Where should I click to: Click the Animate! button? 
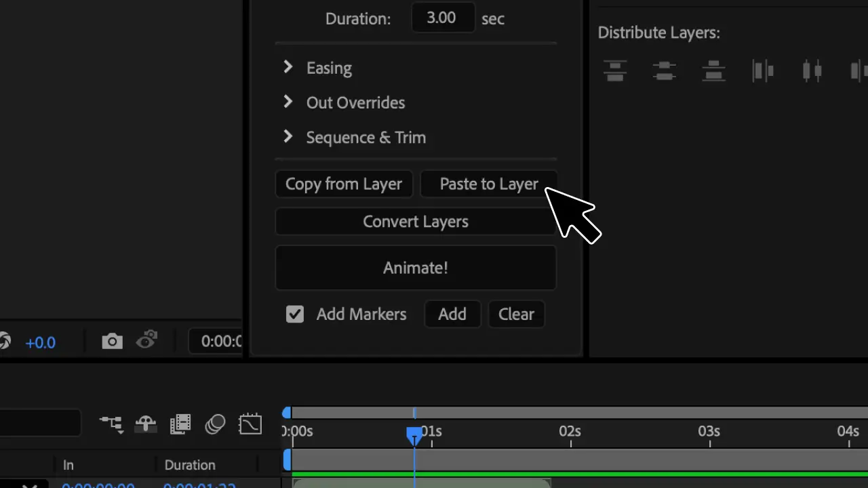click(416, 267)
